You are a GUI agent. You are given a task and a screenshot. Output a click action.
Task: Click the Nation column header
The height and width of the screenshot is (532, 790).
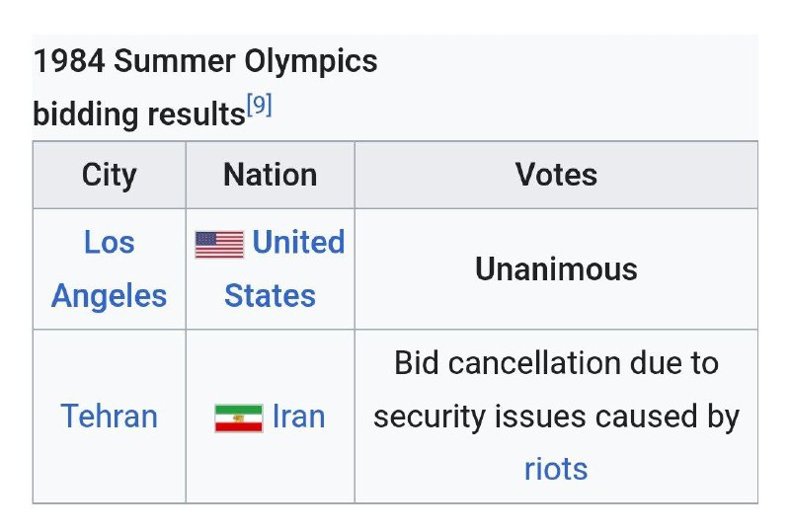(x=270, y=176)
